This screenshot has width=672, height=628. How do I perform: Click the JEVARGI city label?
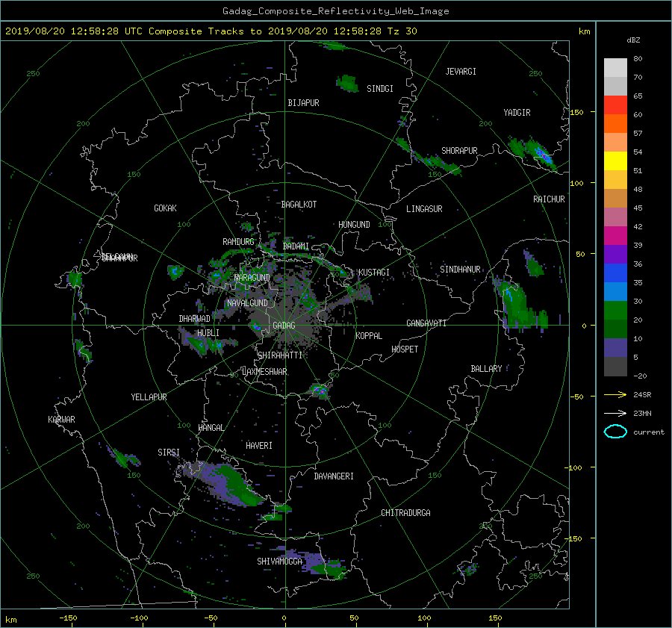(x=461, y=72)
